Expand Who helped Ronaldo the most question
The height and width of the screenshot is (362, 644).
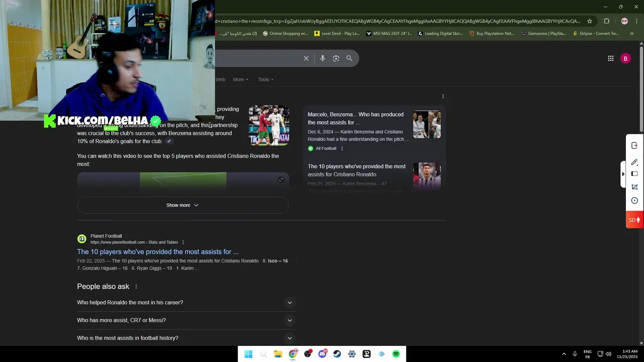coord(186,303)
